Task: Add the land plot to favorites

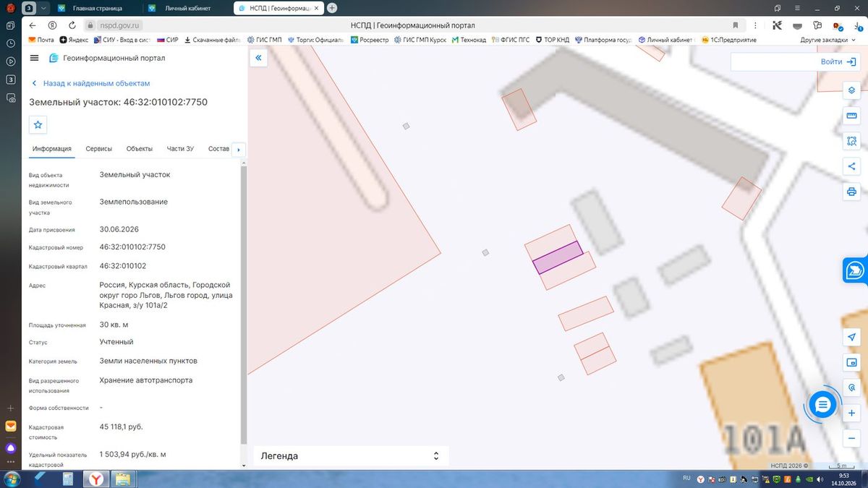Action: coord(38,124)
